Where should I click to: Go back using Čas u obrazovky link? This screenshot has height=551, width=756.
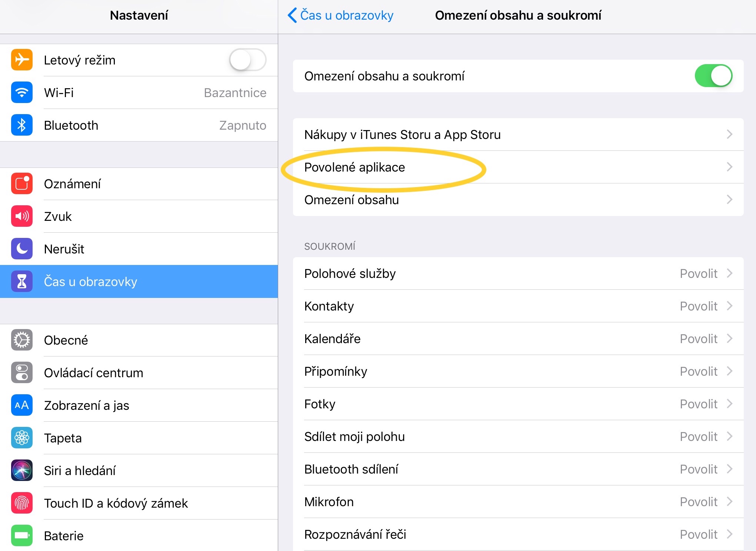(x=340, y=15)
